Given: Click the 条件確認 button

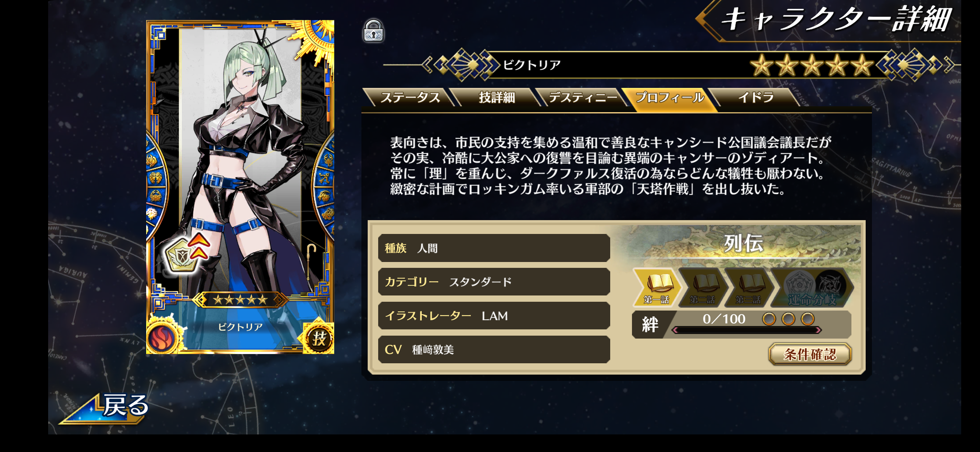Looking at the screenshot, I should coord(810,354).
